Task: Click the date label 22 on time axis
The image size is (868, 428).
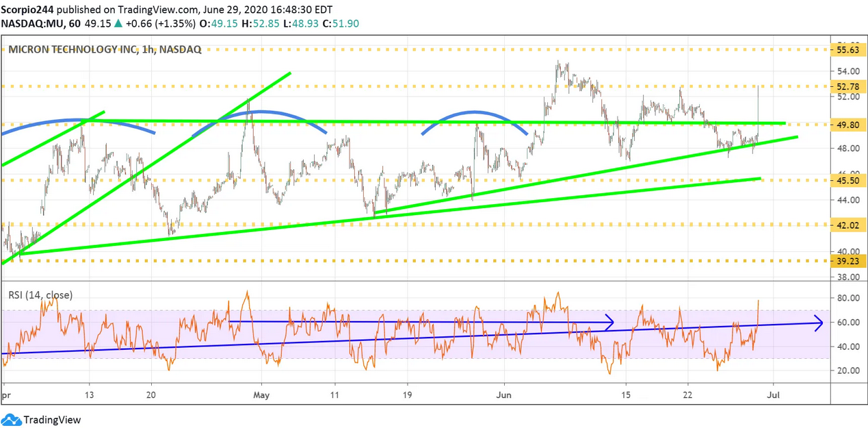Action: click(x=687, y=395)
